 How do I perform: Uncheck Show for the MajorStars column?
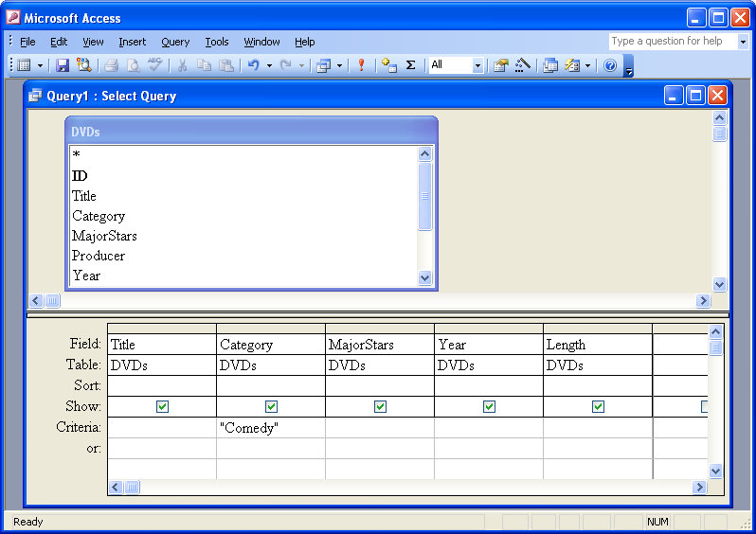[x=381, y=407]
